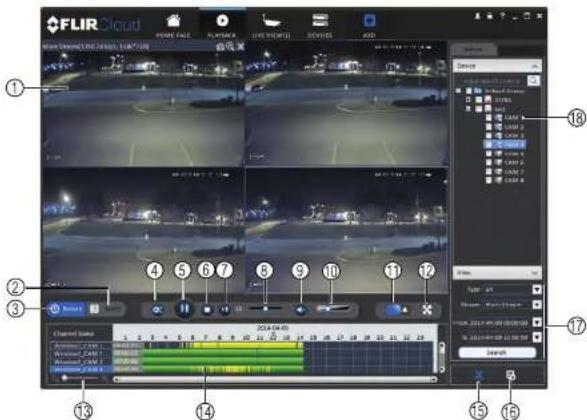The height and width of the screenshot is (420, 587).
Task: Toggle the second device checkbox
Action: click(478, 109)
